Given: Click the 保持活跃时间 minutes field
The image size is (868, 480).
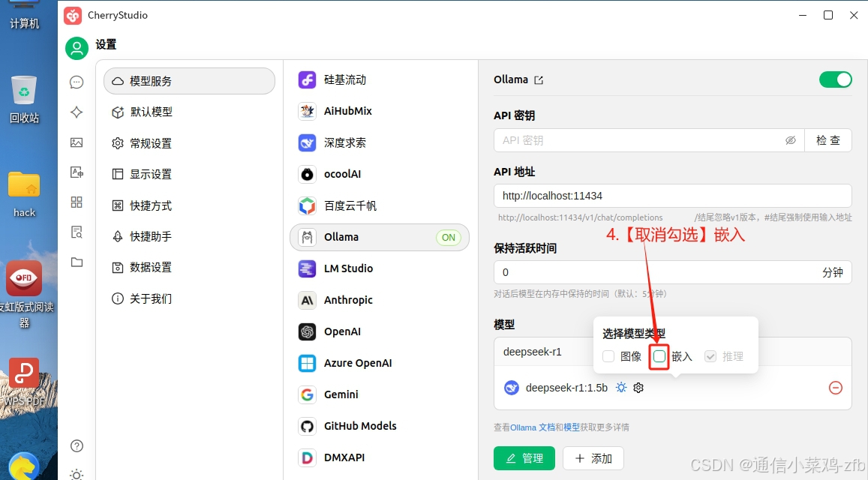Looking at the screenshot, I should [x=673, y=272].
